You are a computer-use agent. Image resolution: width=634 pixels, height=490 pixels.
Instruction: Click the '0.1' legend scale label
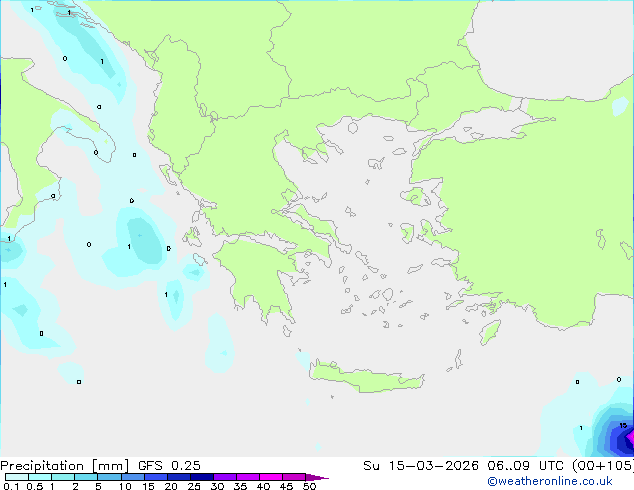click(11, 486)
